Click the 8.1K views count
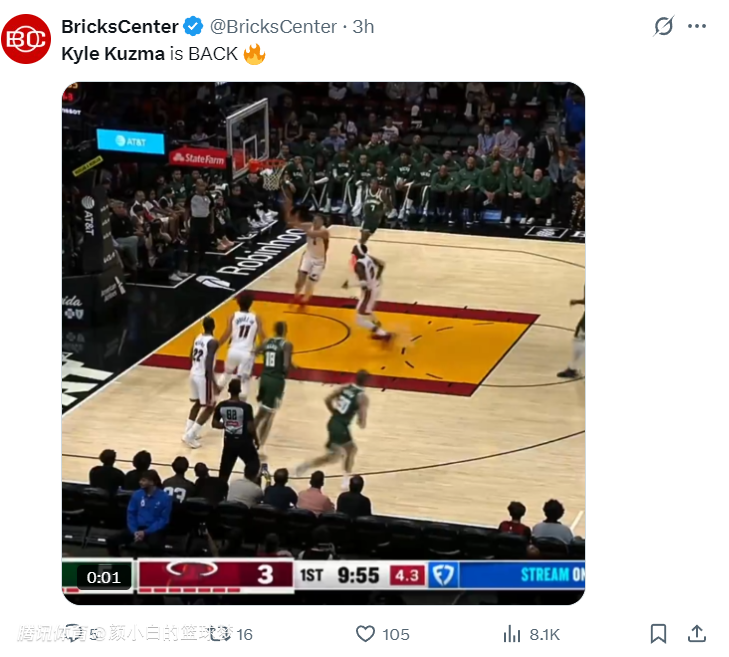The image size is (729, 657). 544,634
